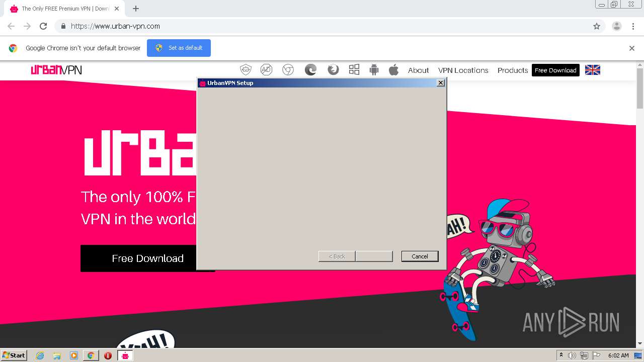Launch Internet Explorer from taskbar
This screenshot has width=644, height=362.
40,355
